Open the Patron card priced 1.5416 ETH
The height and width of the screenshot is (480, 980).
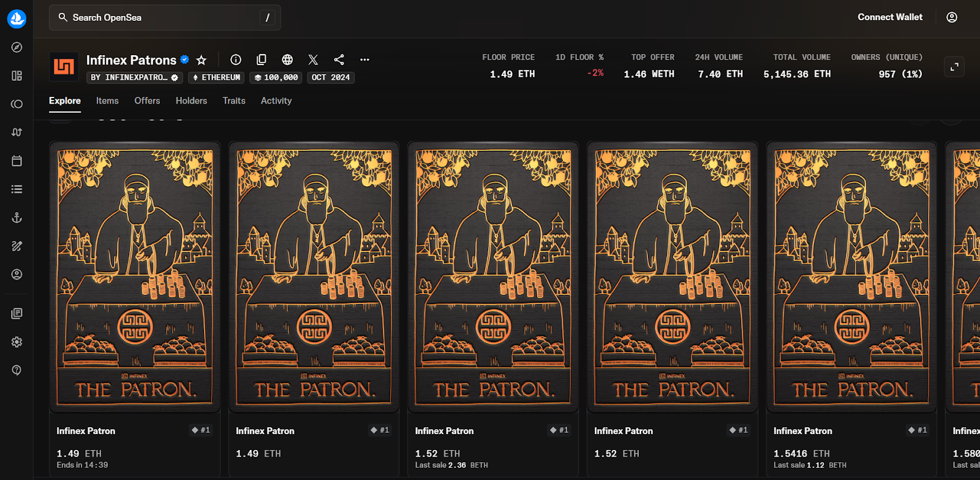click(x=851, y=308)
